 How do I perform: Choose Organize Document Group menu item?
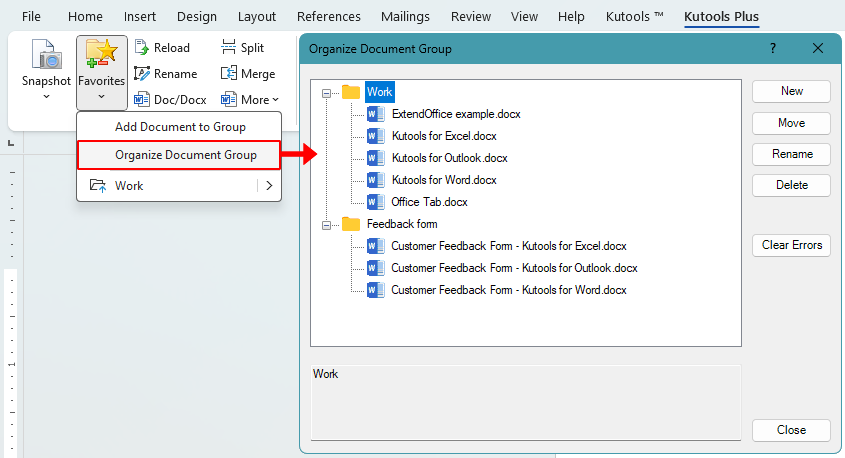click(179, 155)
